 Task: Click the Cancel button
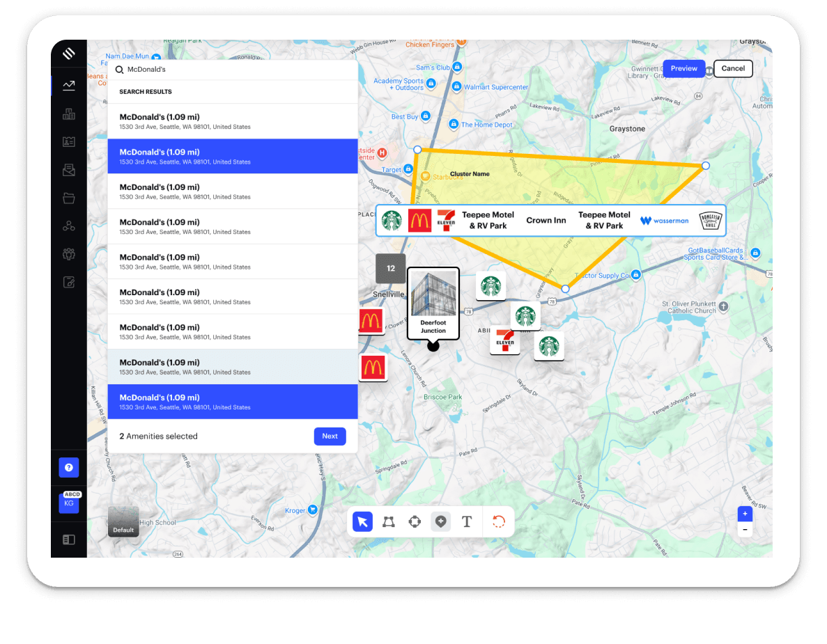pos(733,68)
